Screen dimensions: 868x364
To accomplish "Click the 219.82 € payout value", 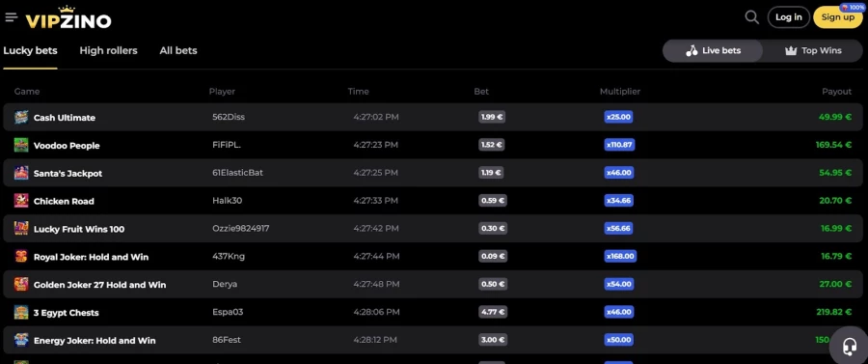I will click(x=833, y=312).
